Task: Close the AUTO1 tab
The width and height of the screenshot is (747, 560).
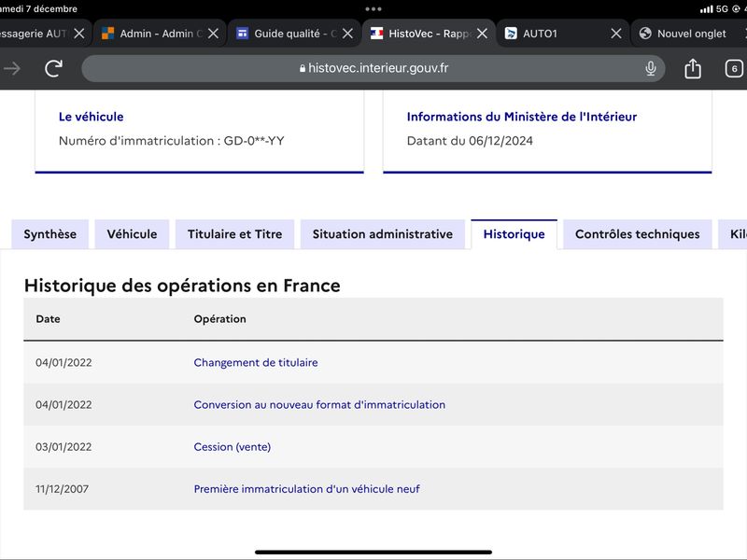Action: coord(616,34)
